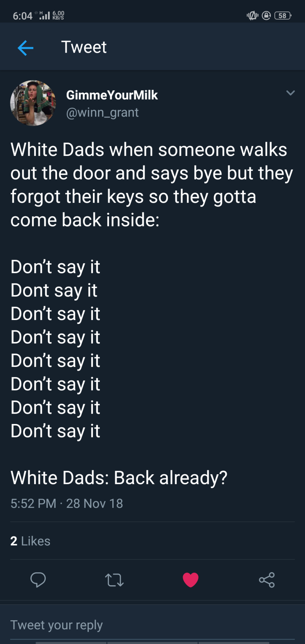Image resolution: width=305 pixels, height=644 pixels.
Task: Open the GimmeYourMilk display name
Action: point(112,95)
